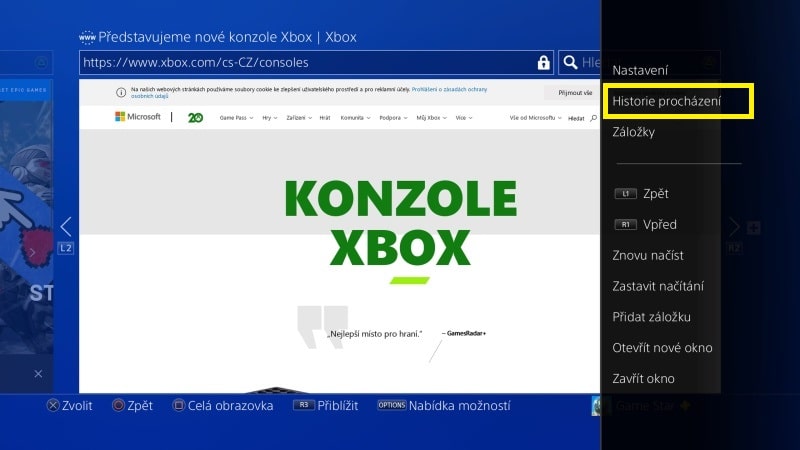This screenshot has height=450, width=800.
Task: Expand the Komunita dropdown
Action: click(355, 118)
